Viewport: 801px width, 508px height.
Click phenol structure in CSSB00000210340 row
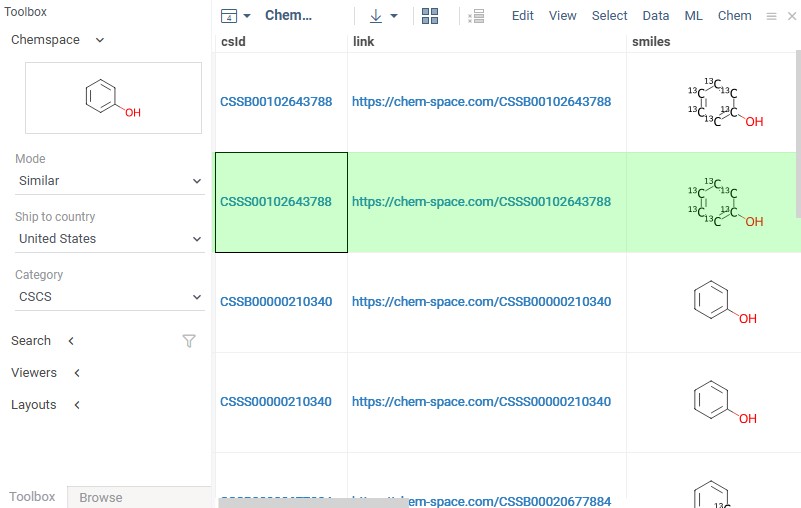(725, 303)
